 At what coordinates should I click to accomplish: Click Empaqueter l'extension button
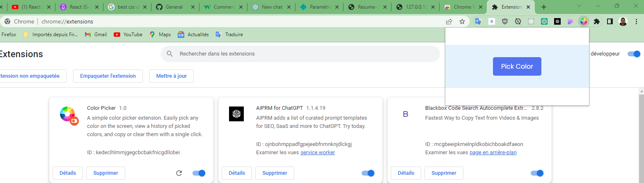108,76
